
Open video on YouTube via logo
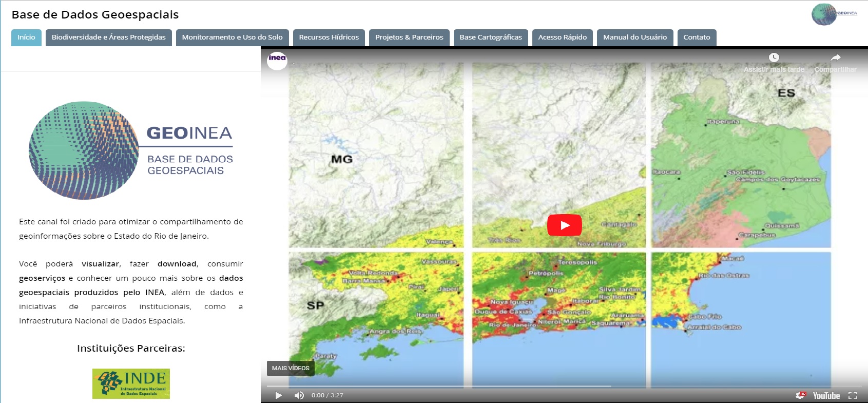point(826,395)
